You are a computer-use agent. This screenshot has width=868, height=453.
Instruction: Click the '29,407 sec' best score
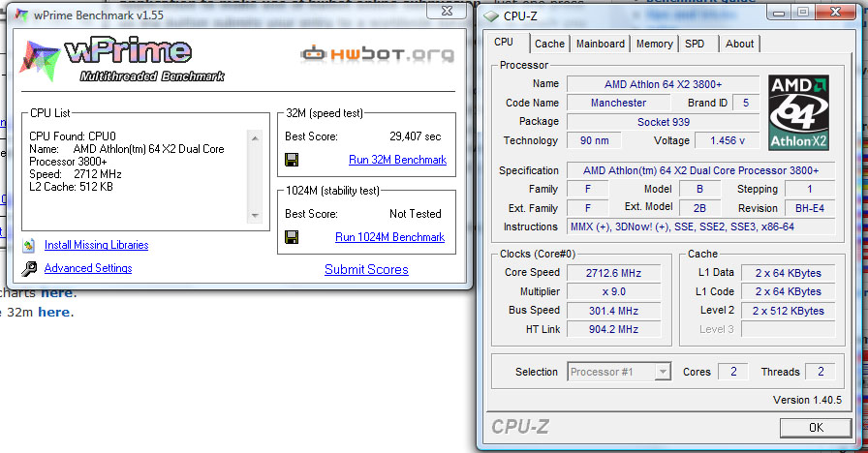click(416, 136)
